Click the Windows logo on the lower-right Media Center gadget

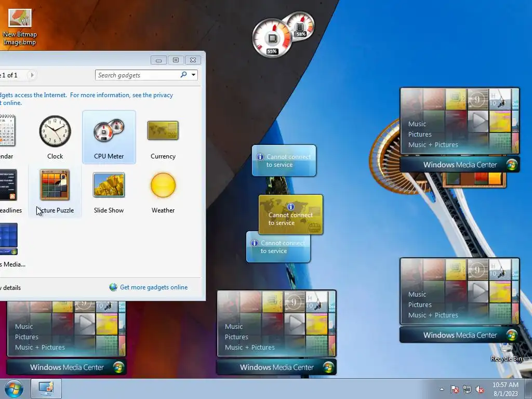(512, 335)
